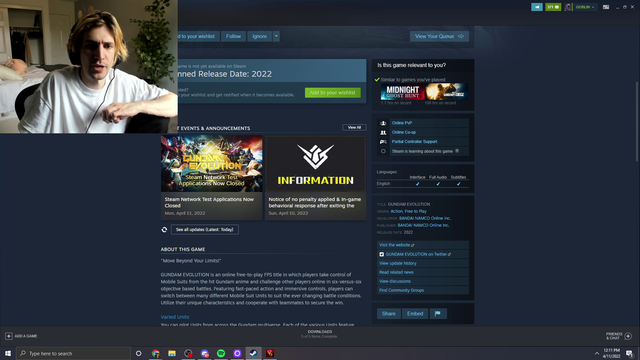640x360 pixels.
Task: Click the flag report button
Action: click(438, 313)
